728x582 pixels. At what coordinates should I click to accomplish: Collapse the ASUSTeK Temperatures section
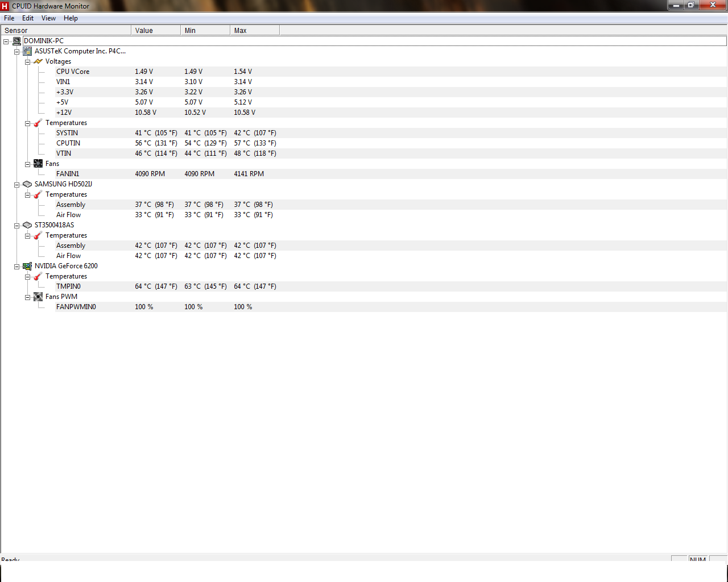pyautogui.click(x=27, y=123)
